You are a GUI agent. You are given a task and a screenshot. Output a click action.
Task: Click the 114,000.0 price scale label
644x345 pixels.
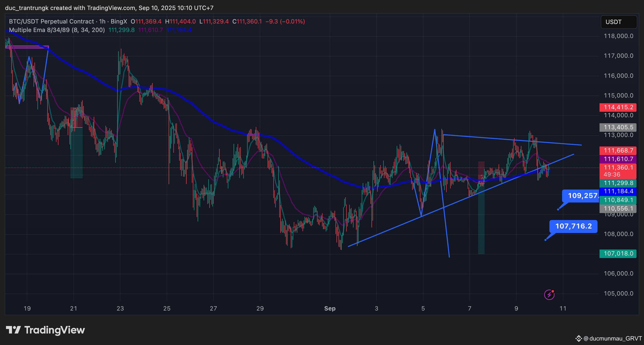(619, 115)
